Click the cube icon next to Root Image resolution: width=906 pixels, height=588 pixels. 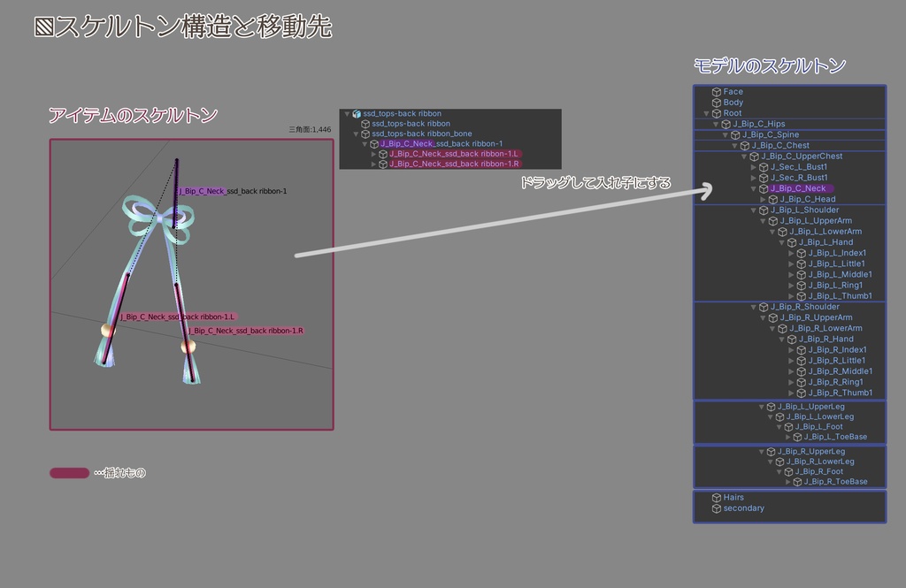[717, 114]
